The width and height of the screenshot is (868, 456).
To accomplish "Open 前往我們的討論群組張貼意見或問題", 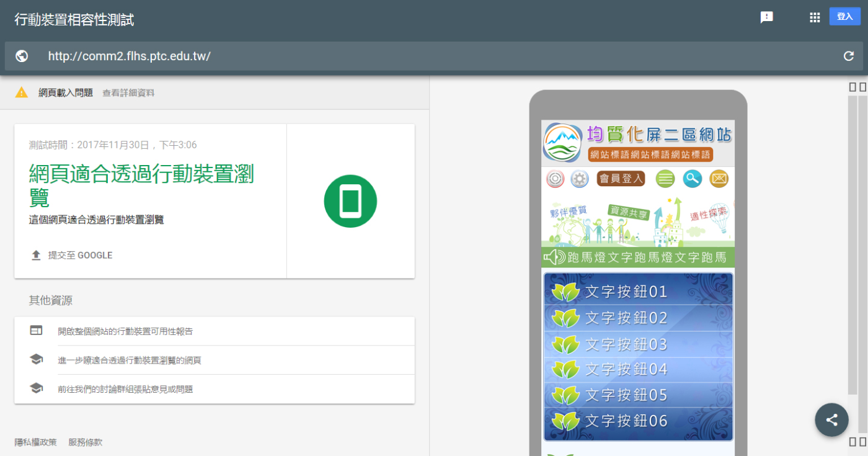I will tap(125, 389).
